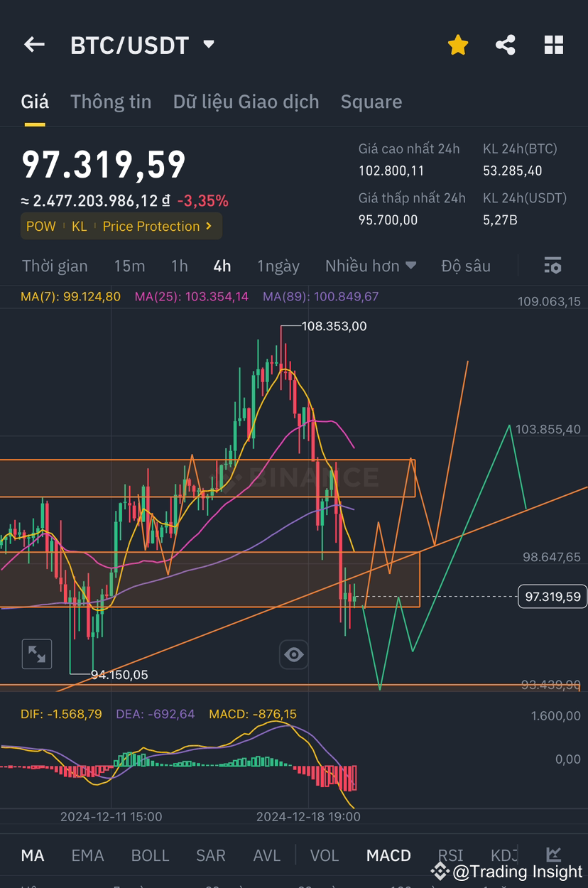Select the MACD indicator tab
Viewport: 588px width, 888px height.
[388, 855]
